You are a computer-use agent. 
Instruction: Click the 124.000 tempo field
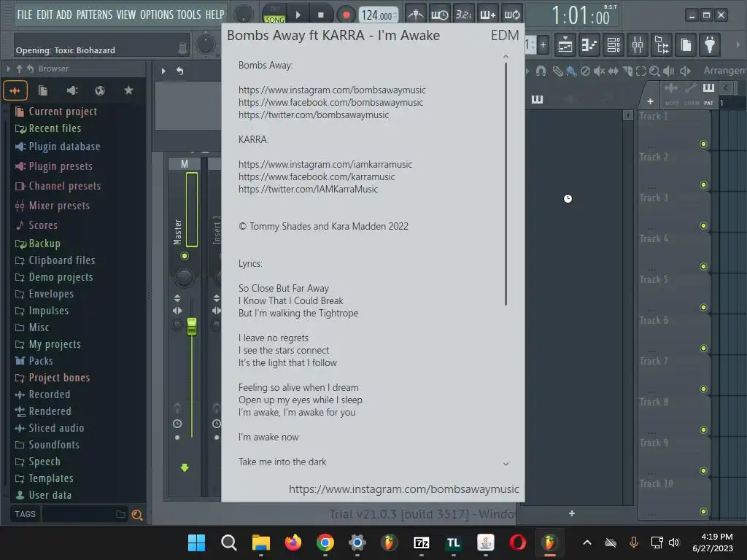tap(377, 15)
